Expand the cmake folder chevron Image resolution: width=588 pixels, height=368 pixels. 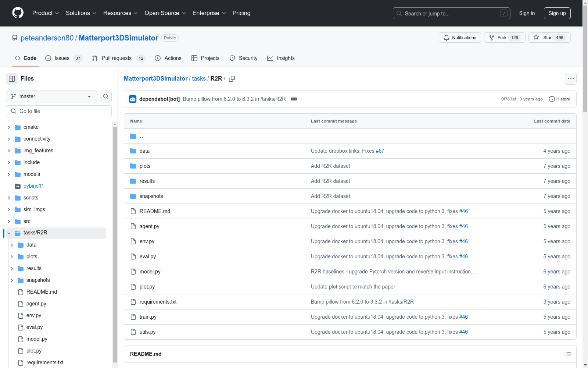click(x=9, y=127)
